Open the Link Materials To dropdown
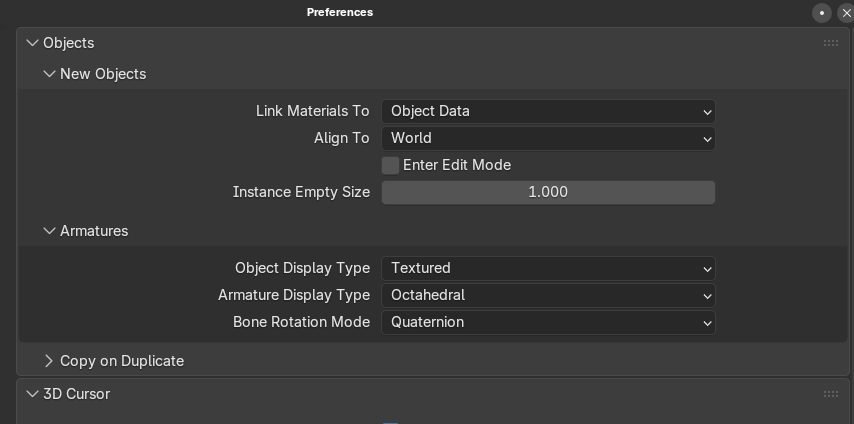854x424 pixels. click(x=548, y=111)
